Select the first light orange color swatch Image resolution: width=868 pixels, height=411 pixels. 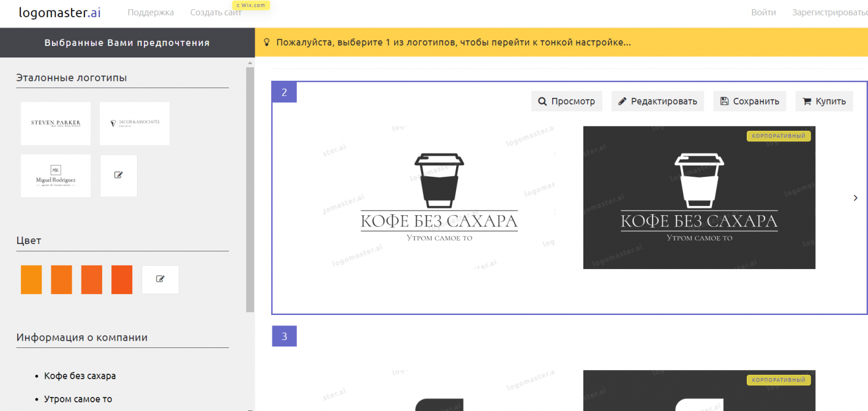click(31, 280)
